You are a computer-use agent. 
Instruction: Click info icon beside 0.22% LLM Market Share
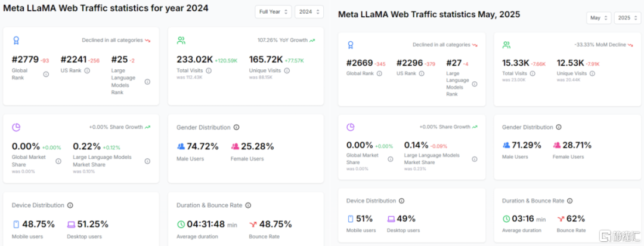[147, 161]
